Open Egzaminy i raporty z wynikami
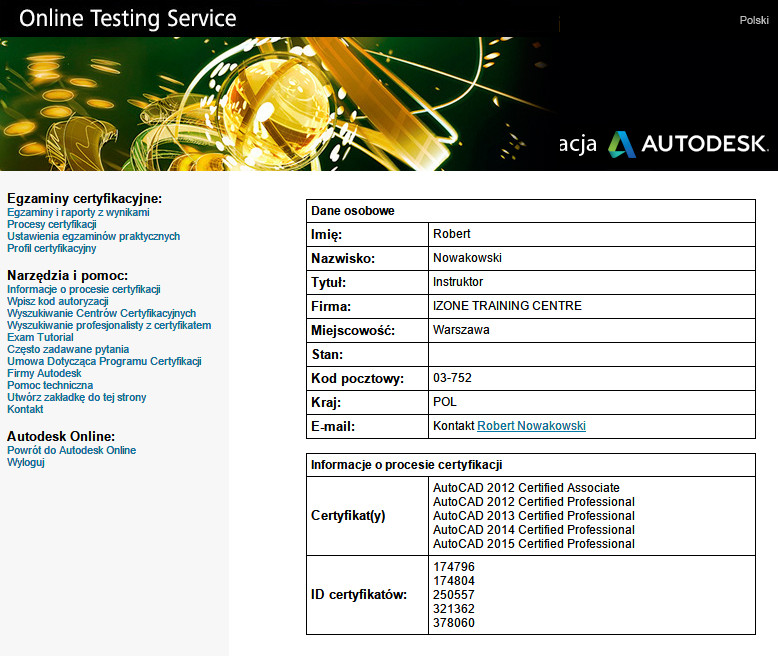 click(78, 212)
